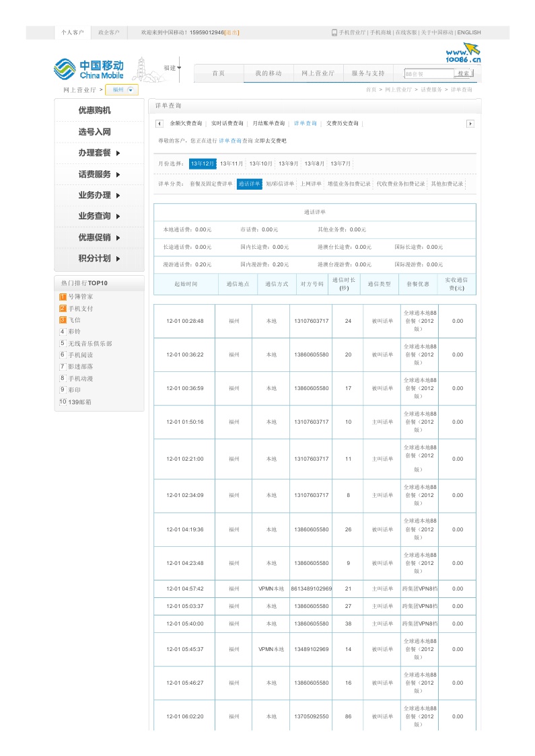Select the 月结账单查询 tab

(x=269, y=124)
